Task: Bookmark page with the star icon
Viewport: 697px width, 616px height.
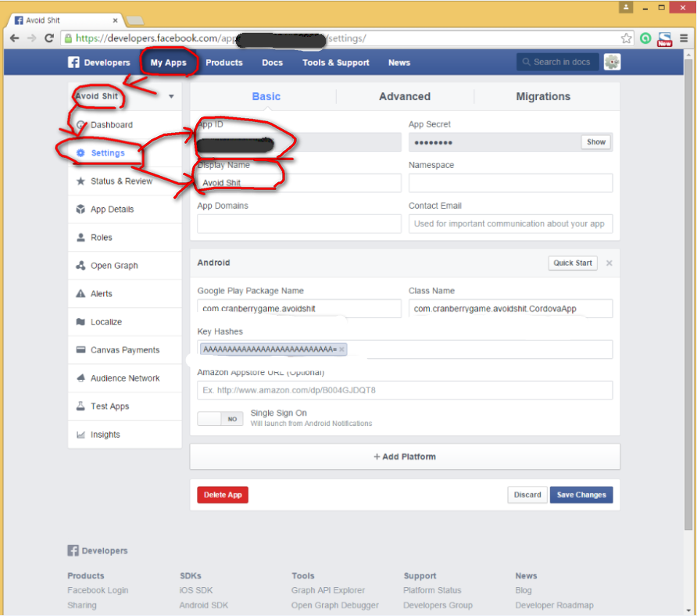Action: pyautogui.click(x=627, y=38)
